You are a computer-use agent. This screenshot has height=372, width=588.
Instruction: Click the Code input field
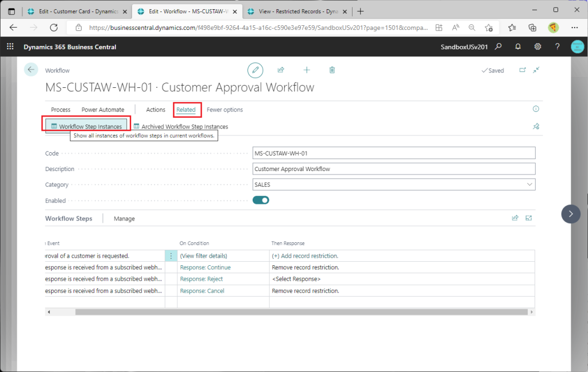click(394, 153)
